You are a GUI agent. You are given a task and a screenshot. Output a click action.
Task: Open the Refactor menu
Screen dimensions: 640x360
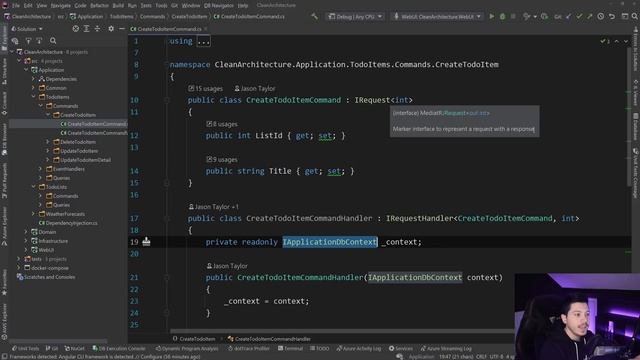99,6
